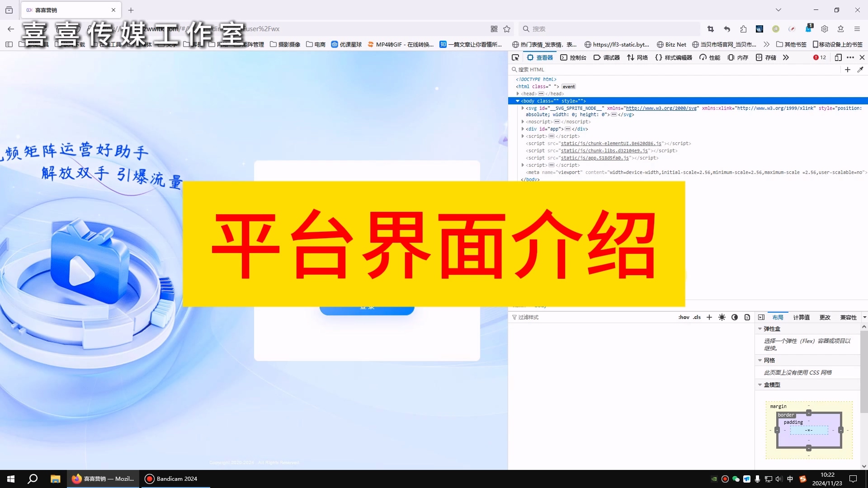Viewport: 868px width, 488px height.
Task: Click the undo arrow toolbar icon
Action: click(727, 29)
